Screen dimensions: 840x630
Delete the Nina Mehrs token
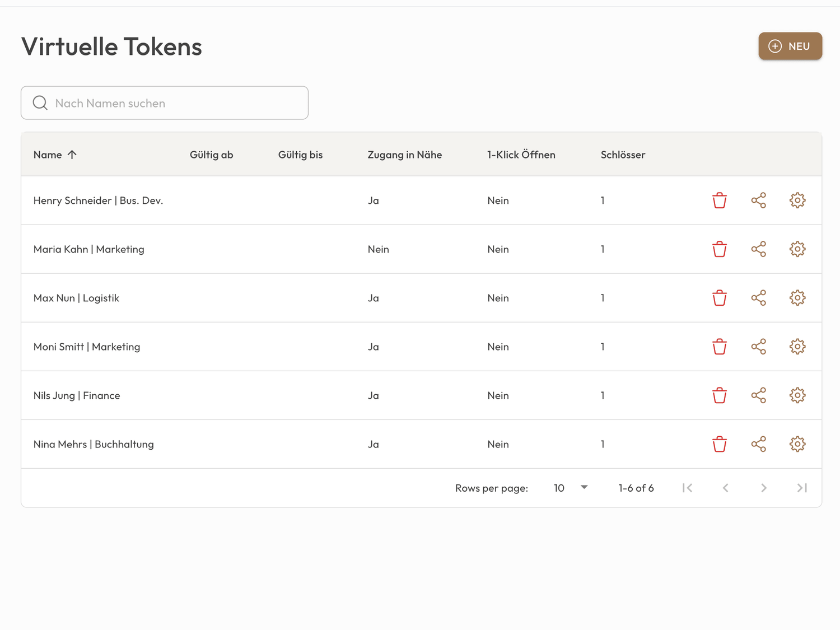pos(720,444)
